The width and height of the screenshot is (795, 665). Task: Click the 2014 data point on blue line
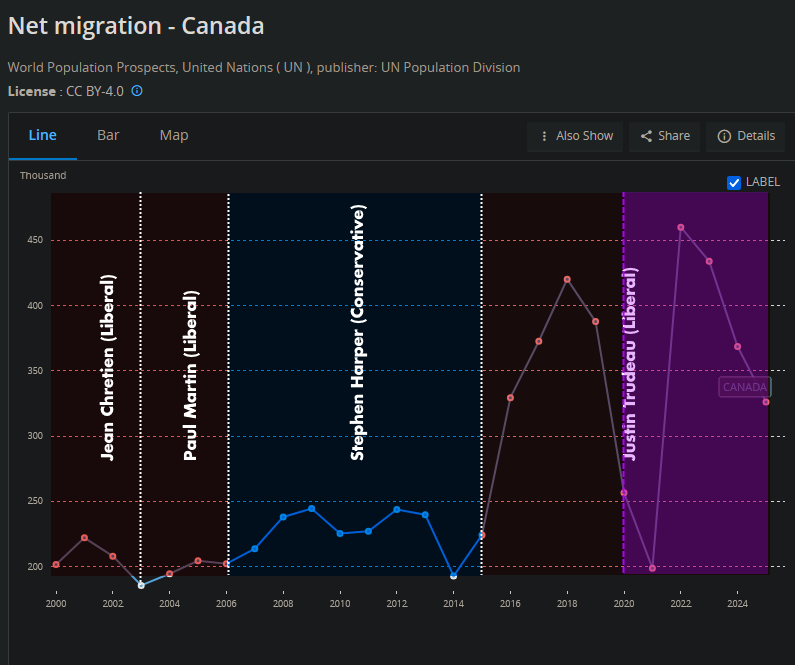point(454,576)
